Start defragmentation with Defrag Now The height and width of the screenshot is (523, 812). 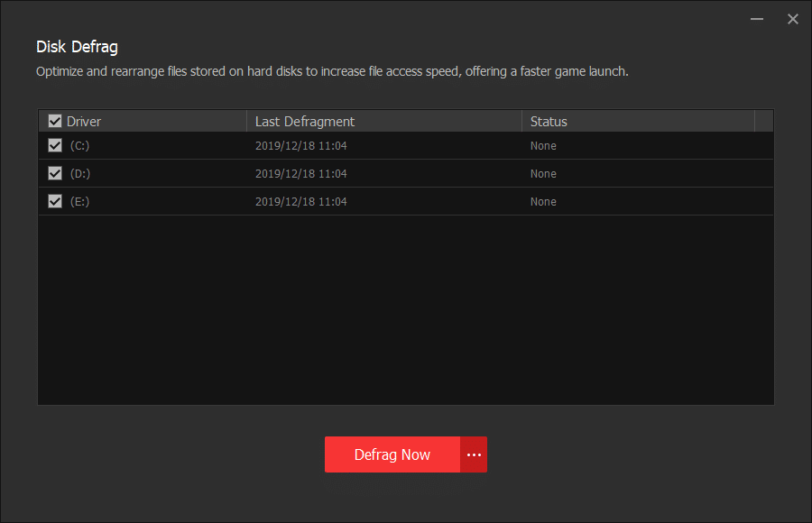click(x=392, y=454)
